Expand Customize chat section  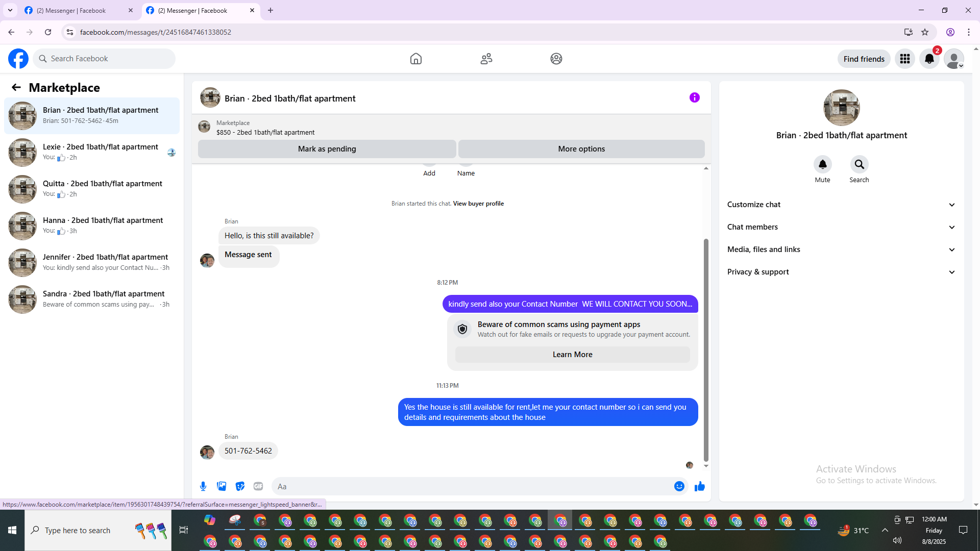(x=841, y=205)
